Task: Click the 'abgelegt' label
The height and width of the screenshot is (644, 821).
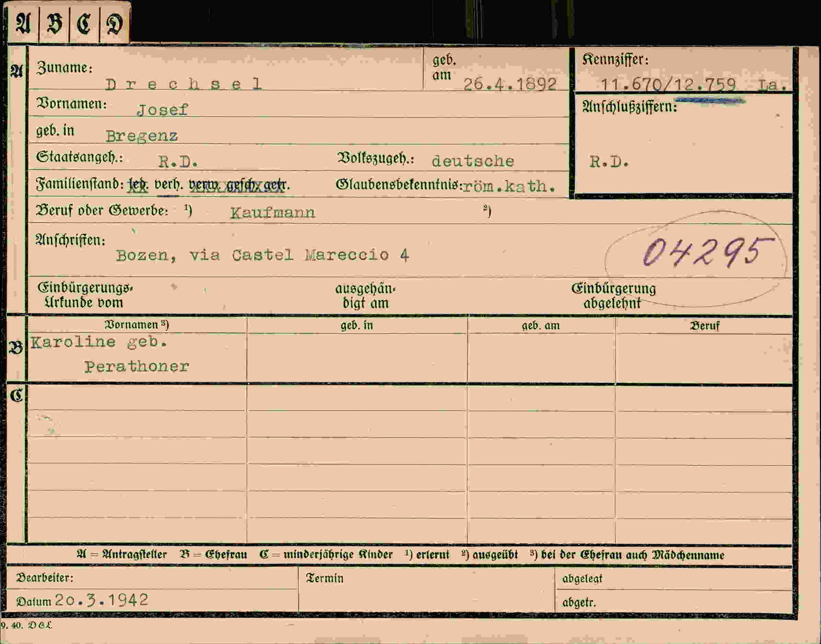Action: (582, 579)
